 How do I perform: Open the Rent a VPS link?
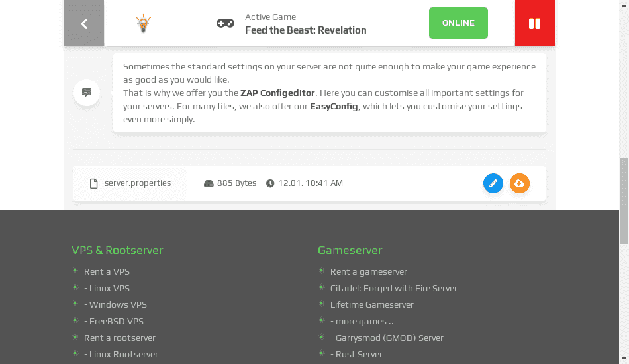pyautogui.click(x=107, y=271)
